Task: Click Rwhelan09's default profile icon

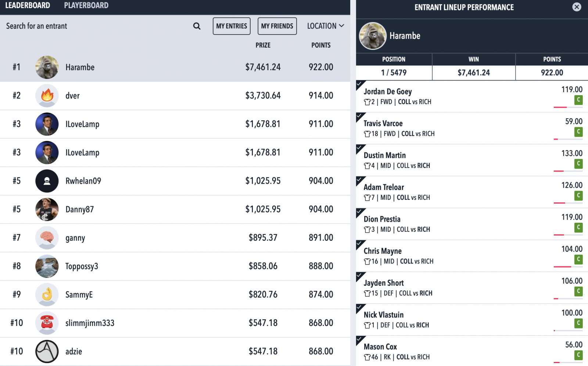Action: (47, 181)
